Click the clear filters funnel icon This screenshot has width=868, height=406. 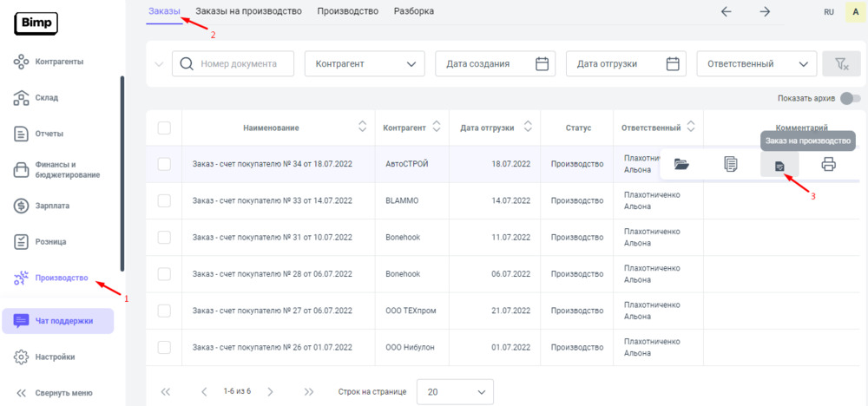point(840,63)
